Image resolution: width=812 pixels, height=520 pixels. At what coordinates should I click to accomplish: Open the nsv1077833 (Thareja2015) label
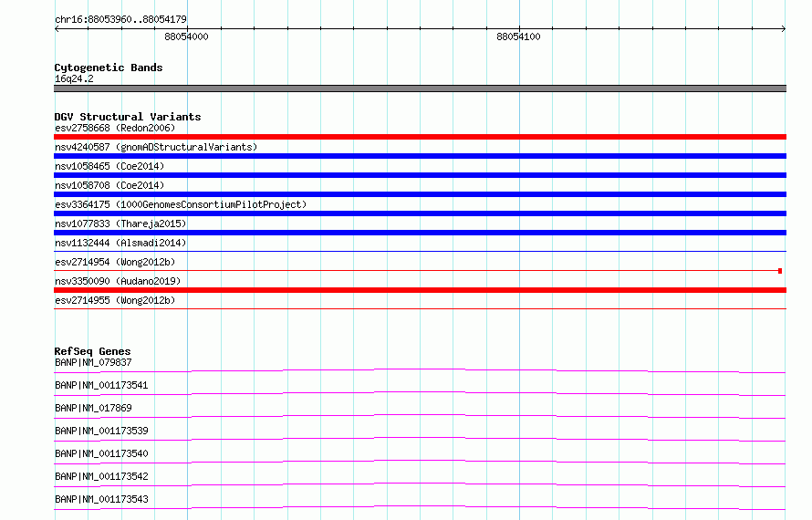pyautogui.click(x=120, y=224)
